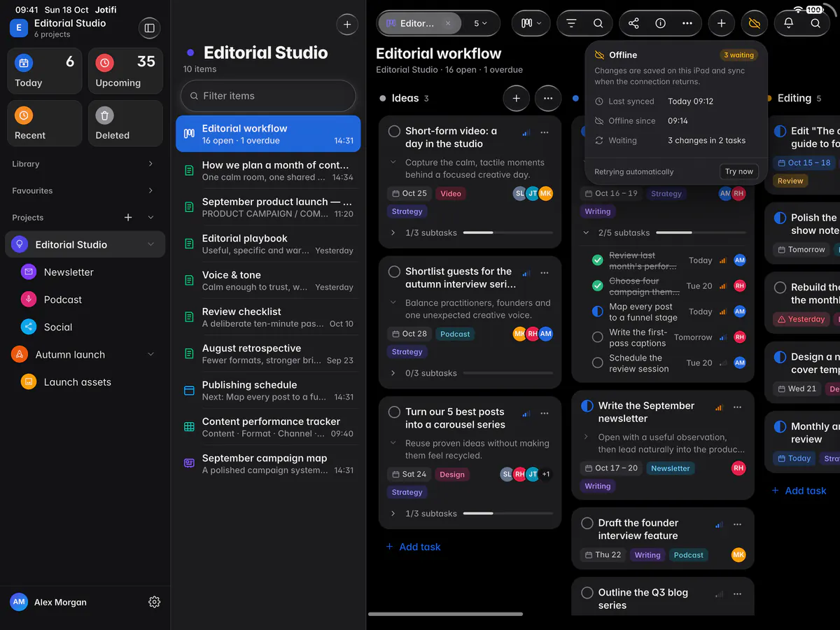Click the 2/5 subtasks progress bar
Image resolution: width=840 pixels, height=630 pixels.
click(701, 232)
